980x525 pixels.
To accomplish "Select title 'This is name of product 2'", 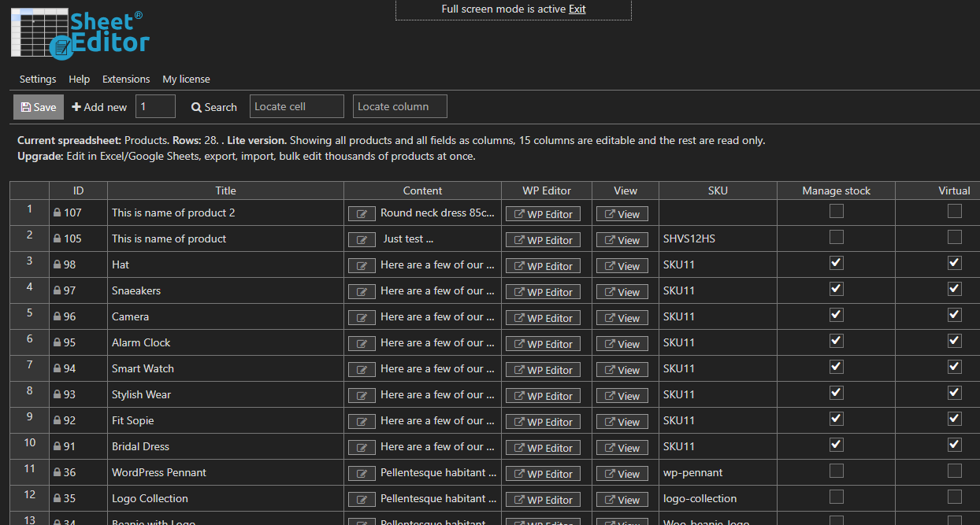I will tap(225, 213).
